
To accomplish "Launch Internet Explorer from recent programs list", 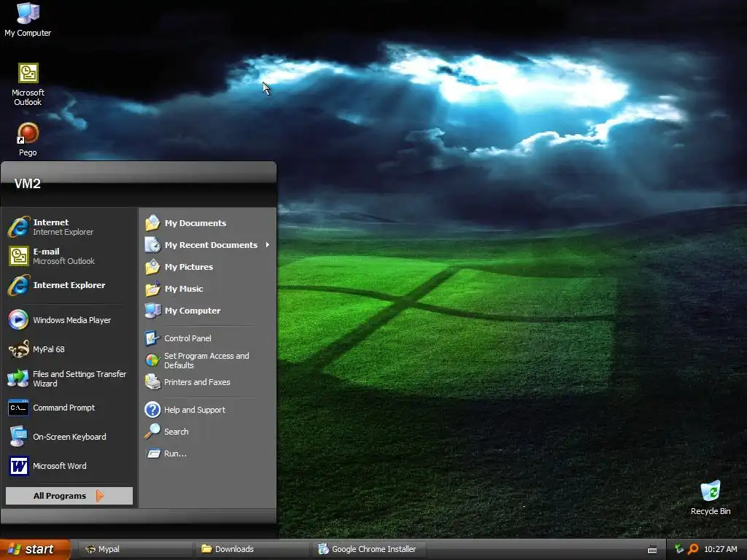I will (x=69, y=285).
